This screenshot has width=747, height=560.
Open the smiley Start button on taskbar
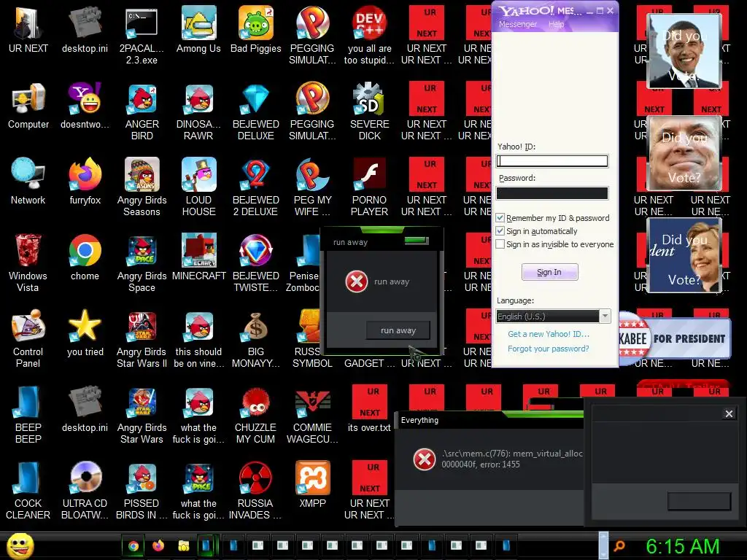point(20,545)
